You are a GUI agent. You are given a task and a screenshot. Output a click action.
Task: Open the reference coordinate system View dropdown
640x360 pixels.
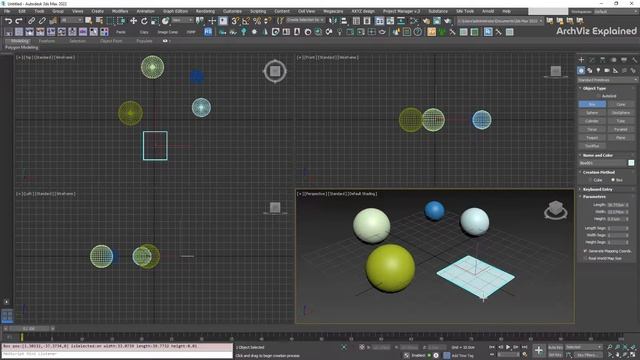tap(182, 20)
